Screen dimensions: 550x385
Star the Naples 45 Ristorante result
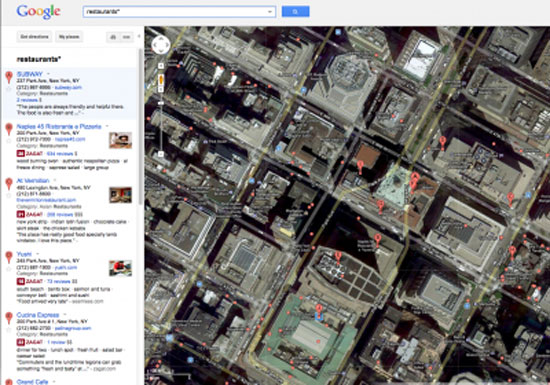click(9, 141)
